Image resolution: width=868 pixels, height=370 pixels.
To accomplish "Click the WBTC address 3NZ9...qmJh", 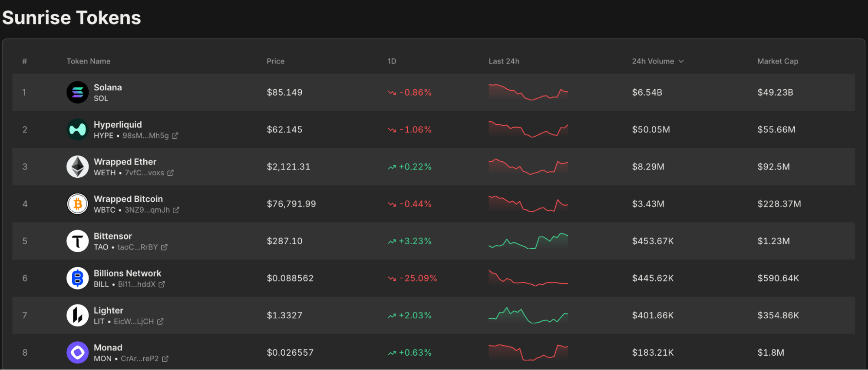I will (147, 210).
